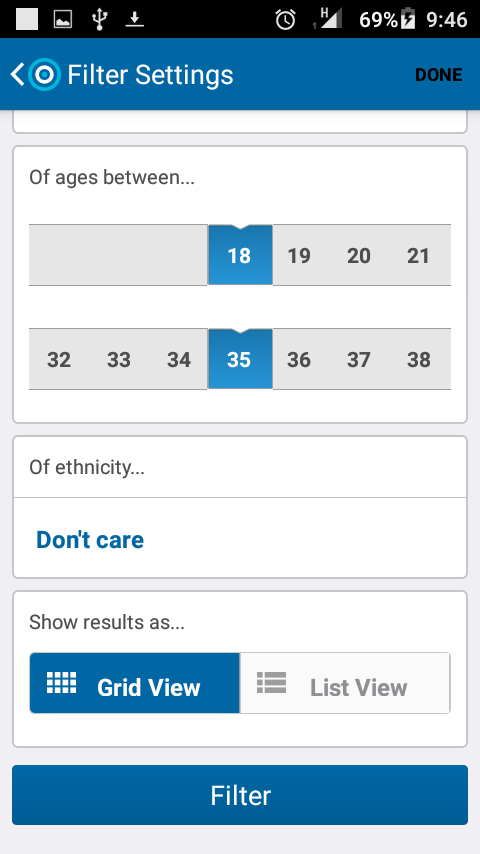Select maximum age 36

299,359
